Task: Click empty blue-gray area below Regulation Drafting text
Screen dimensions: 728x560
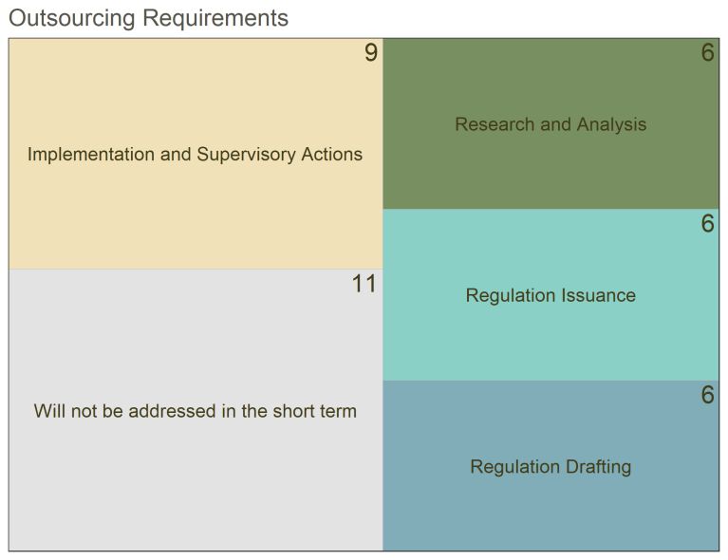Action: pos(551,515)
